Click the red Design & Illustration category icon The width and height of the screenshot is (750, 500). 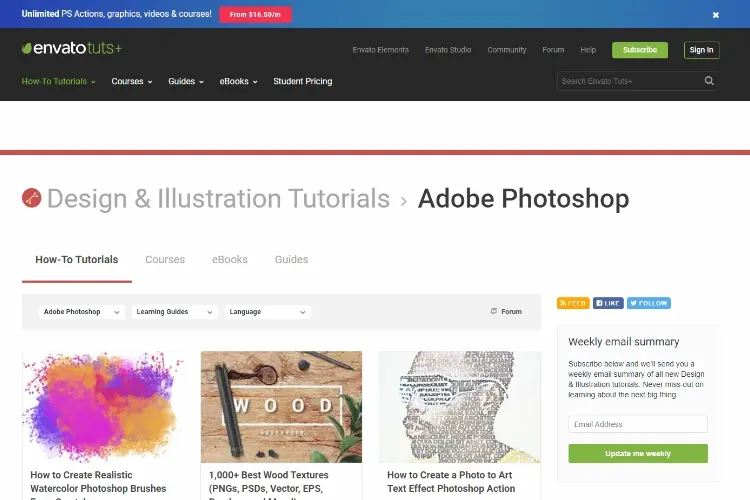(x=32, y=198)
